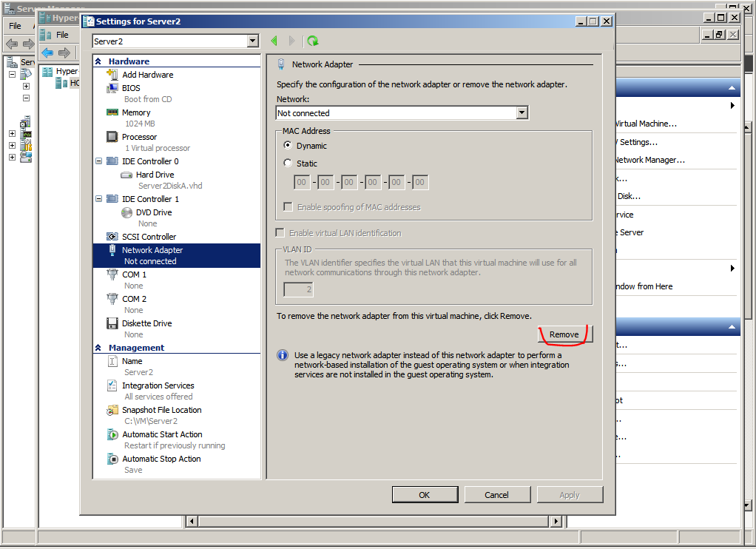
Task: Expand first collapsed node in Server Manager tree
Action: pyautogui.click(x=26, y=86)
